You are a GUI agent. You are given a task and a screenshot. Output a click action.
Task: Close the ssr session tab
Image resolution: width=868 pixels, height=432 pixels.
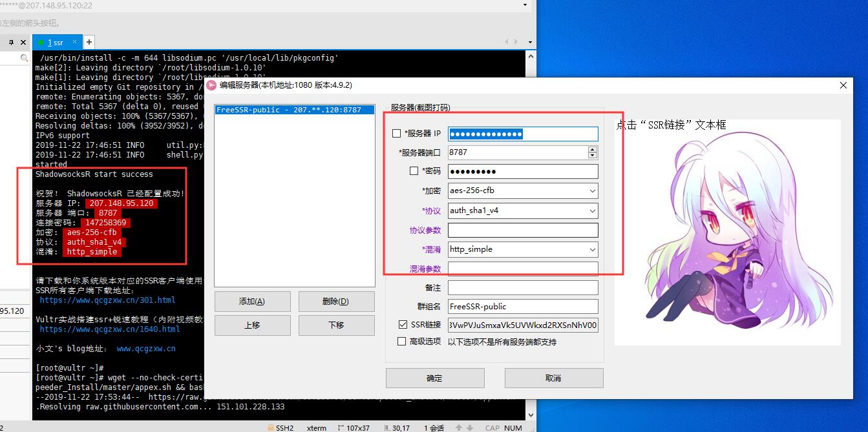[75, 42]
